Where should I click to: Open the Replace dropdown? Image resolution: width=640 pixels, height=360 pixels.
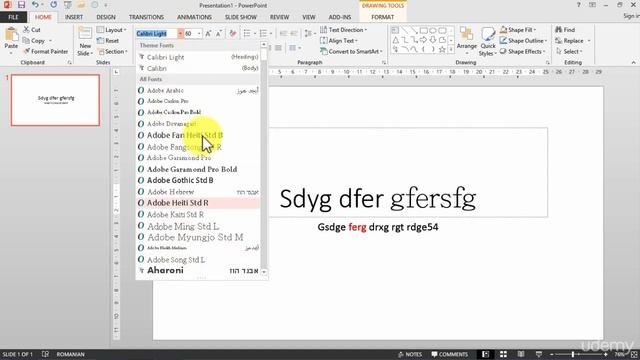pyautogui.click(x=573, y=41)
